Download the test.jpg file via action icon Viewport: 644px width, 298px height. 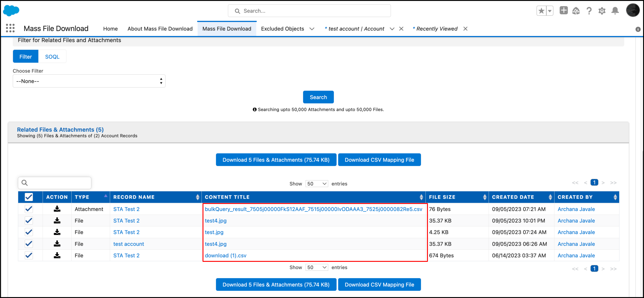57,232
